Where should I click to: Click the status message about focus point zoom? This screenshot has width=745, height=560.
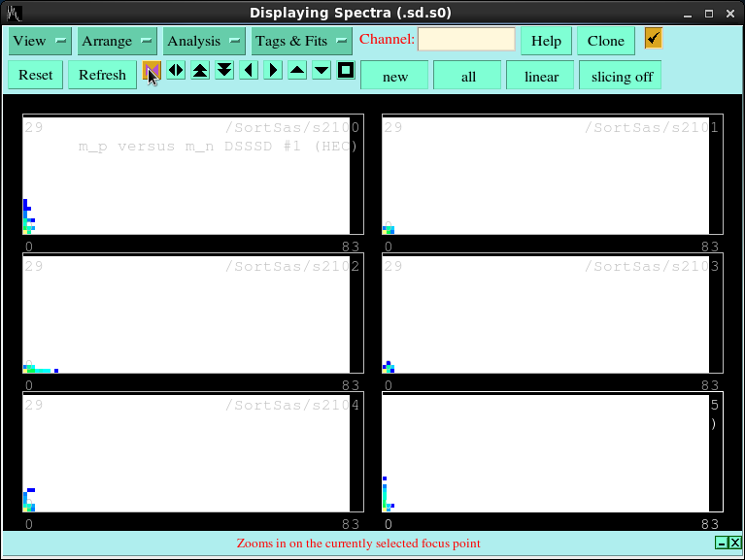(x=358, y=544)
